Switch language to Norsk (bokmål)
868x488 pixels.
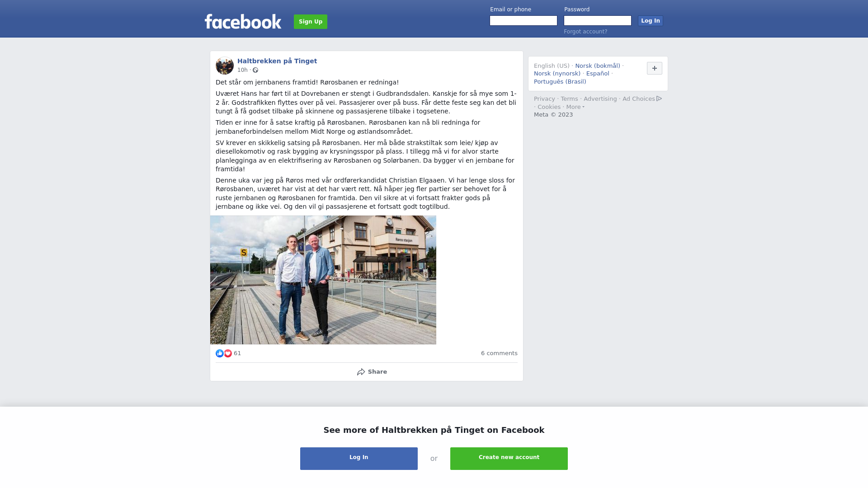pyautogui.click(x=598, y=66)
